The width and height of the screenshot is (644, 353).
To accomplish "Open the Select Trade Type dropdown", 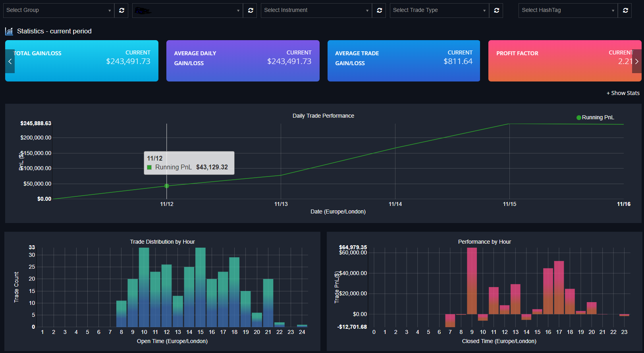I will (440, 10).
